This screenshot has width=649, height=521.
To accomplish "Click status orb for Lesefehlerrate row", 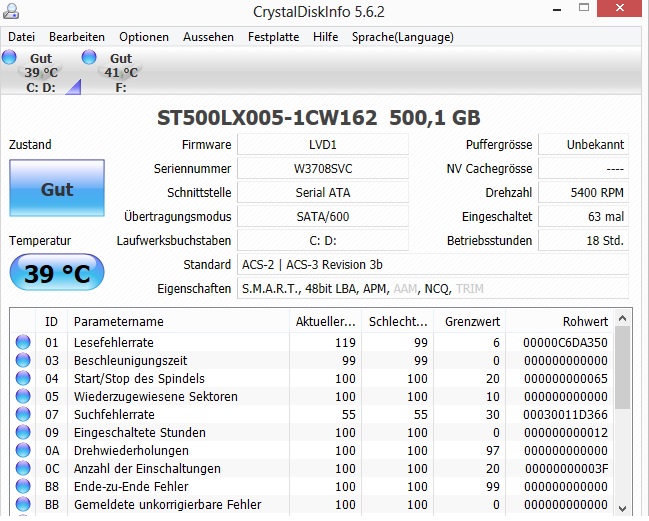I will [x=23, y=342].
